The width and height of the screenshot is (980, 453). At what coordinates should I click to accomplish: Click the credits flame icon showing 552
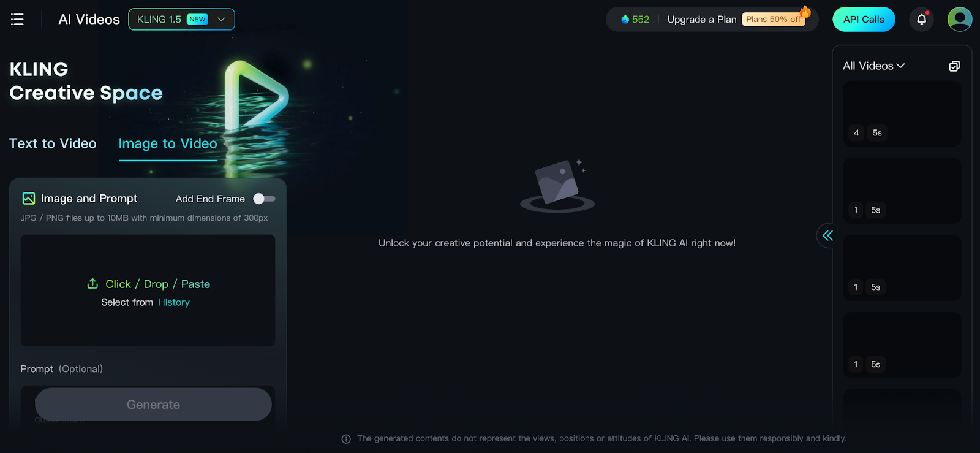625,20
